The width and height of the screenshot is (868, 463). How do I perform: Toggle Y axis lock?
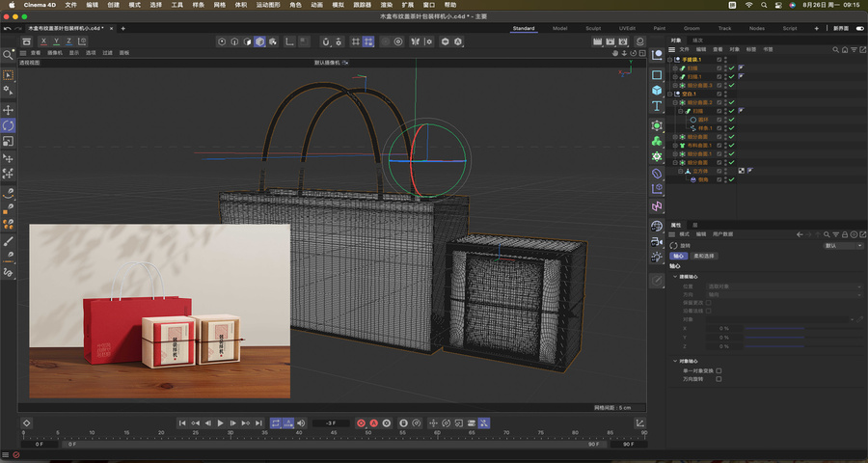point(56,41)
